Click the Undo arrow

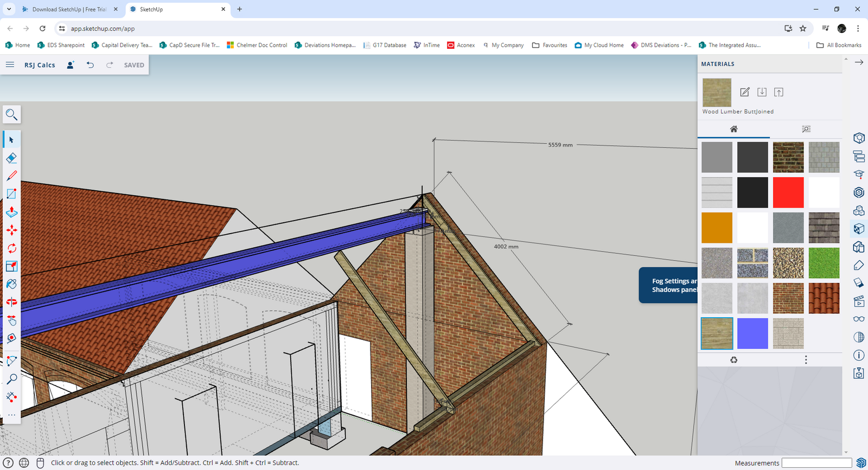[x=90, y=65]
